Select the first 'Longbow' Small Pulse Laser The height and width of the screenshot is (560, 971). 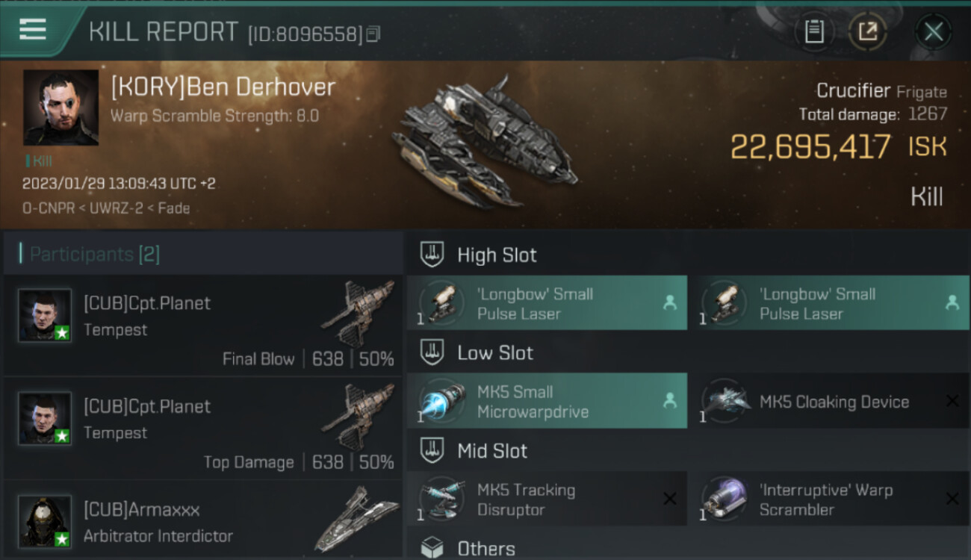547,303
